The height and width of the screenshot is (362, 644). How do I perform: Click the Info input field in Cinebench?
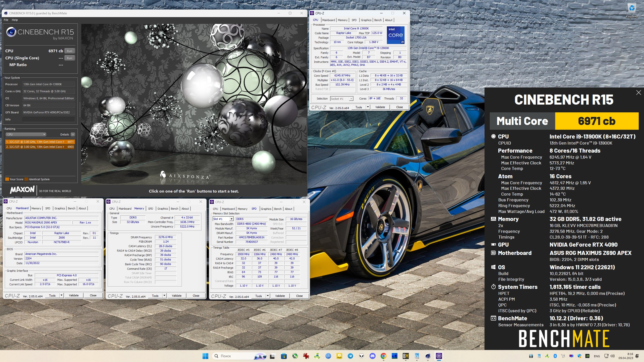49,119
